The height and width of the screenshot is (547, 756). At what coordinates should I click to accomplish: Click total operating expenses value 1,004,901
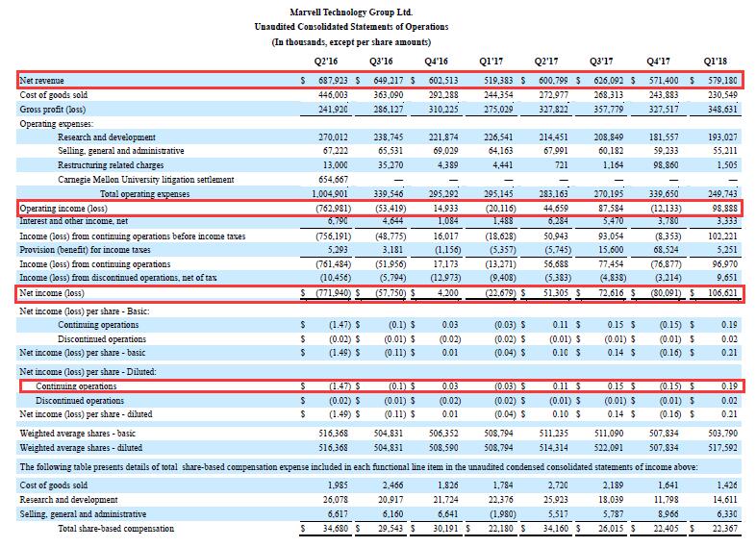[x=330, y=194]
